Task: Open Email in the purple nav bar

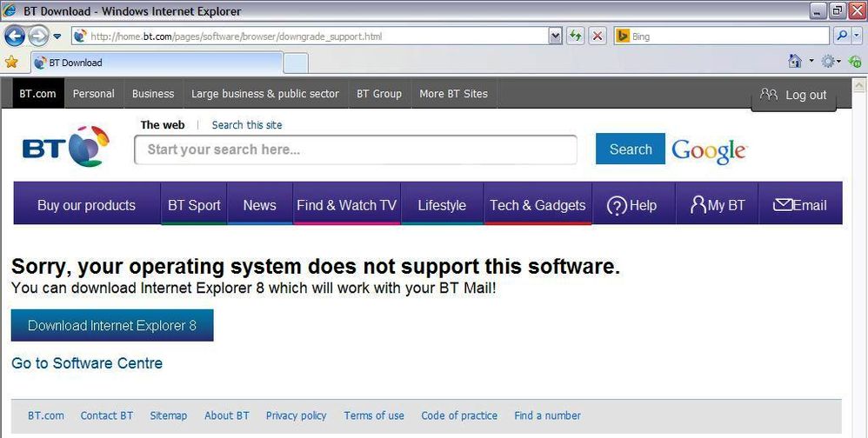Action: [x=800, y=205]
